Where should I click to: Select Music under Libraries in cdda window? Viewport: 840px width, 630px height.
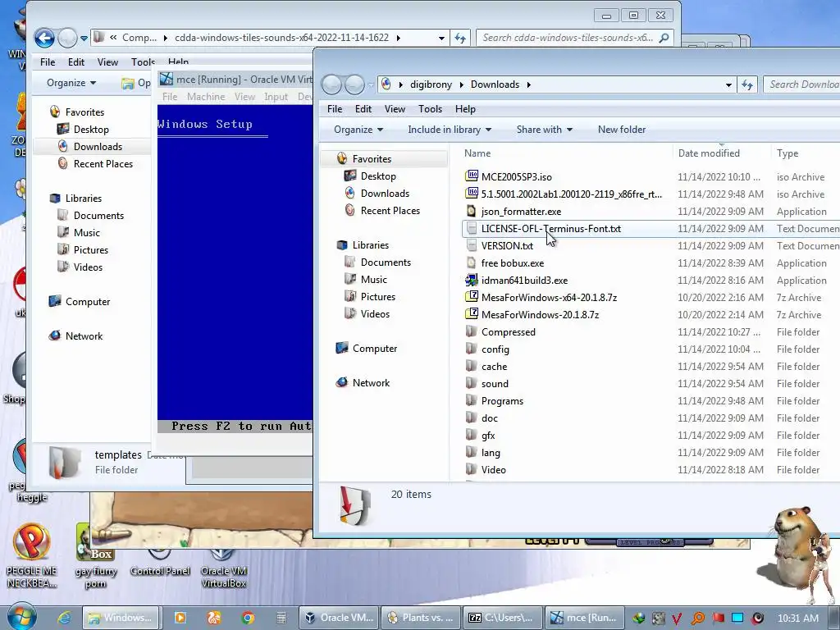[x=87, y=232]
